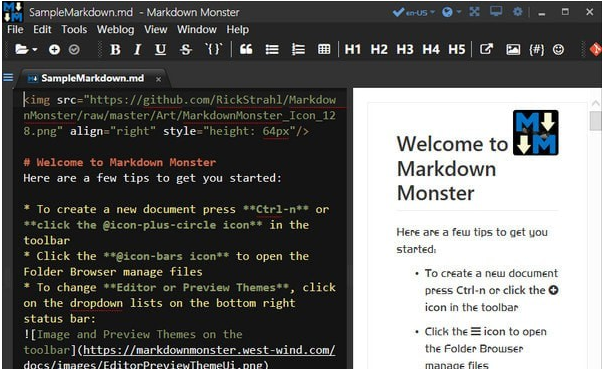This screenshot has height=369, width=602.
Task: Insert a blockquote using the quote icon
Action: tap(246, 49)
